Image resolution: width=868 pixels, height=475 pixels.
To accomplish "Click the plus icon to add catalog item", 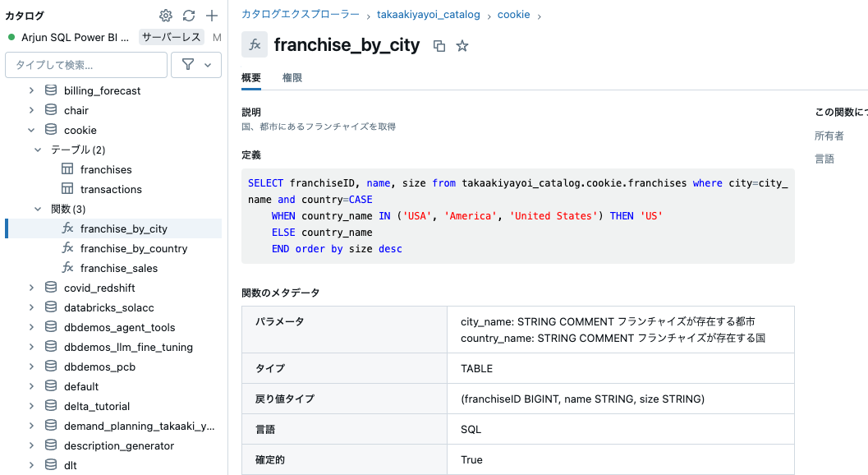I will tap(210, 15).
